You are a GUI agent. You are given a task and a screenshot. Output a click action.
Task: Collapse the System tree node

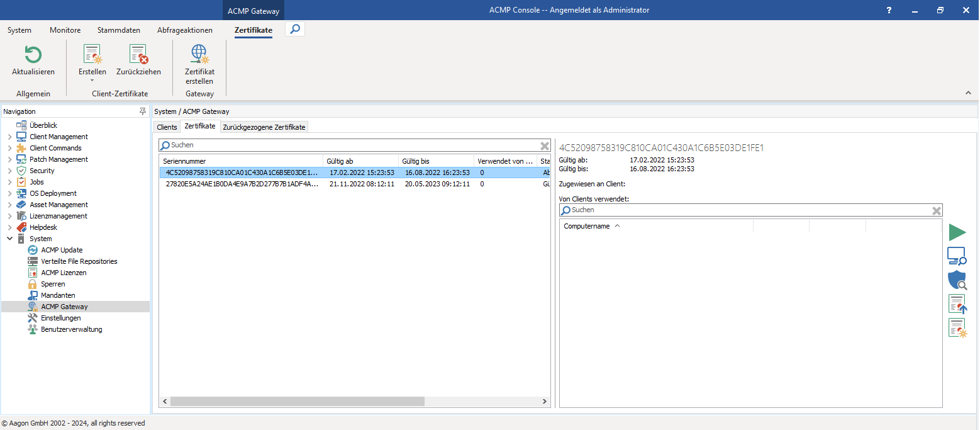9,239
